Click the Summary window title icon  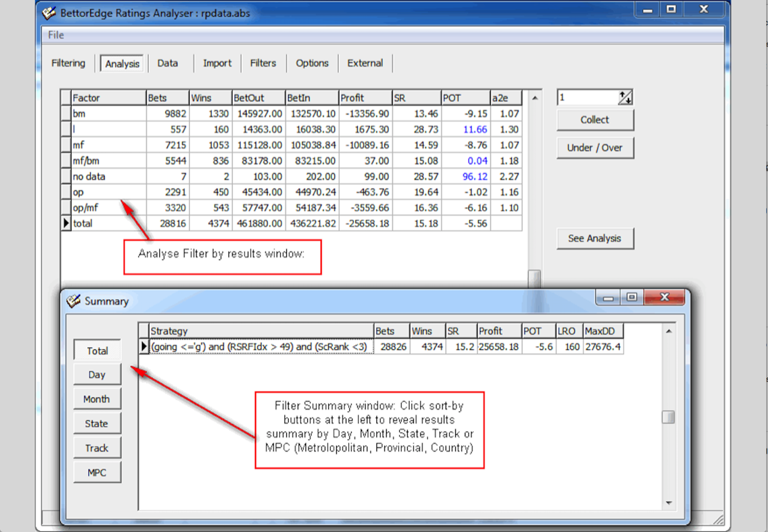[74, 301]
